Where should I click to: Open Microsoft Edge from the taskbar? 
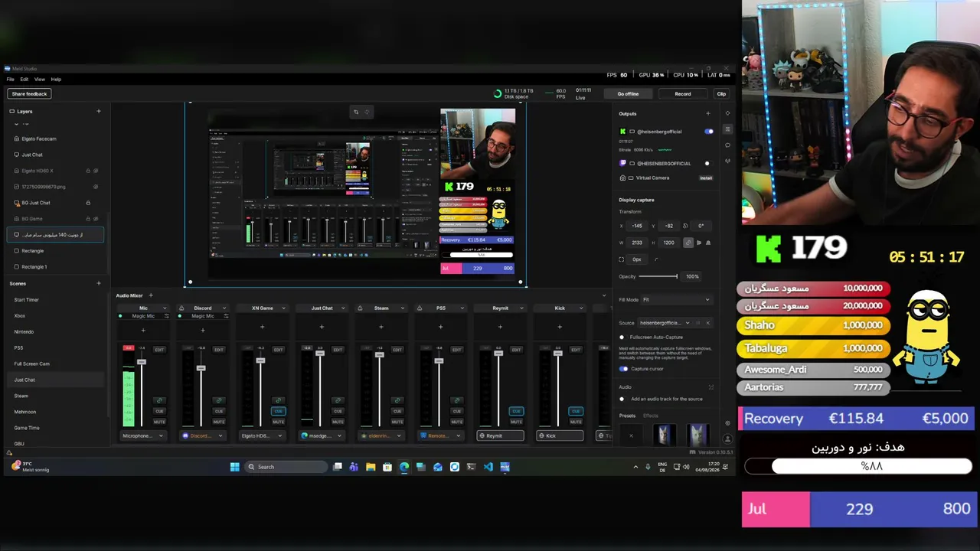[x=404, y=467]
